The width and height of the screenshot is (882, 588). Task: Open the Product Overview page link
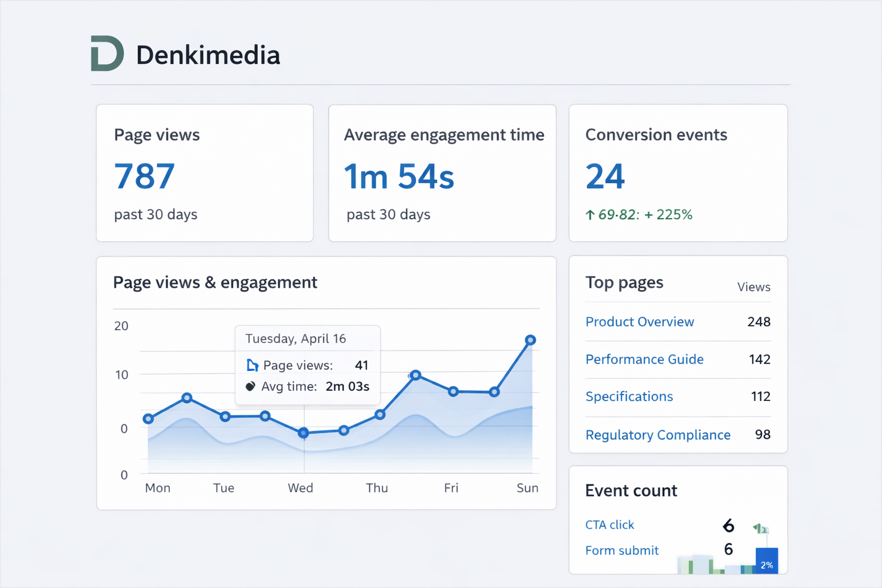point(639,322)
